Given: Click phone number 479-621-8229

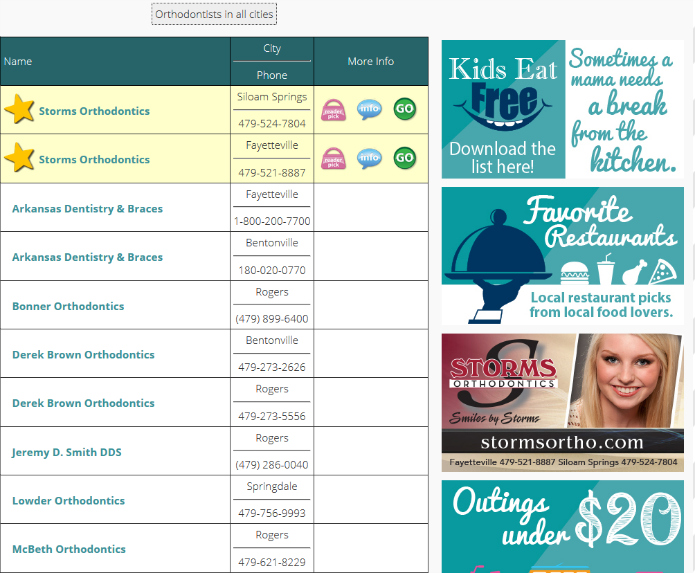Looking at the screenshot, I should 272,562.
